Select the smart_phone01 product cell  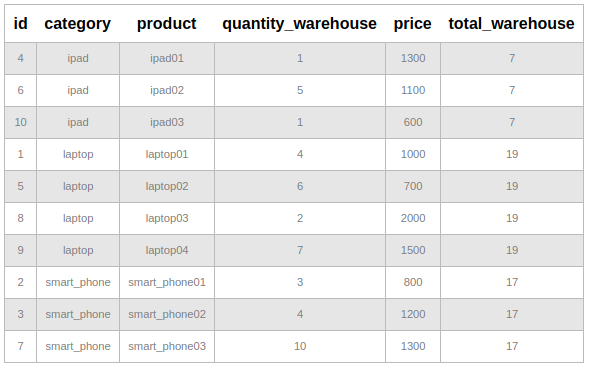coord(167,283)
